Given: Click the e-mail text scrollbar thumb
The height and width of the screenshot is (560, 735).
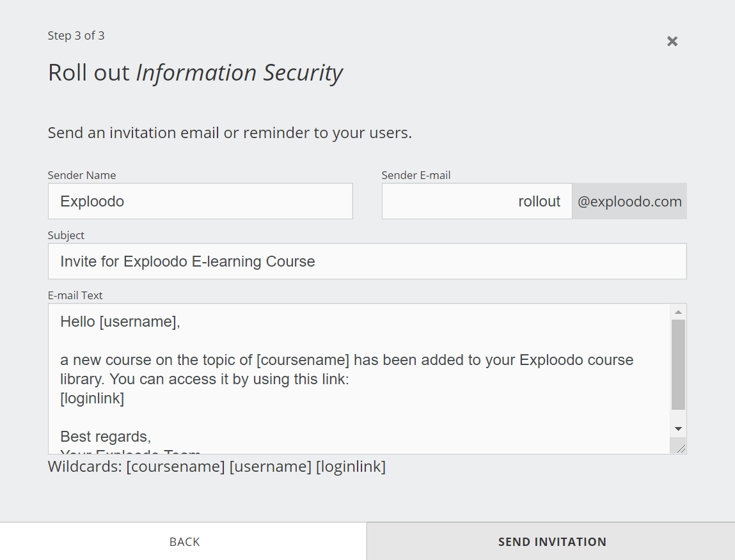Looking at the screenshot, I should pyautogui.click(x=678, y=364).
